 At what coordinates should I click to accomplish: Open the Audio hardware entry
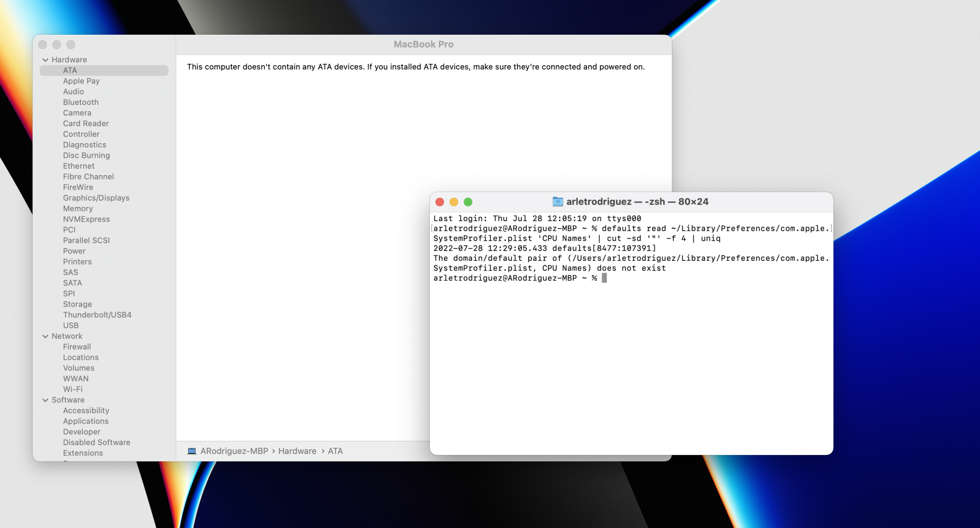tap(73, 92)
